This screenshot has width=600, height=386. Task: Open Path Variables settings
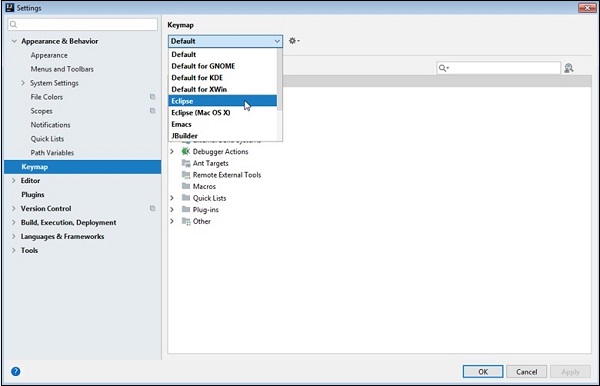click(x=52, y=153)
